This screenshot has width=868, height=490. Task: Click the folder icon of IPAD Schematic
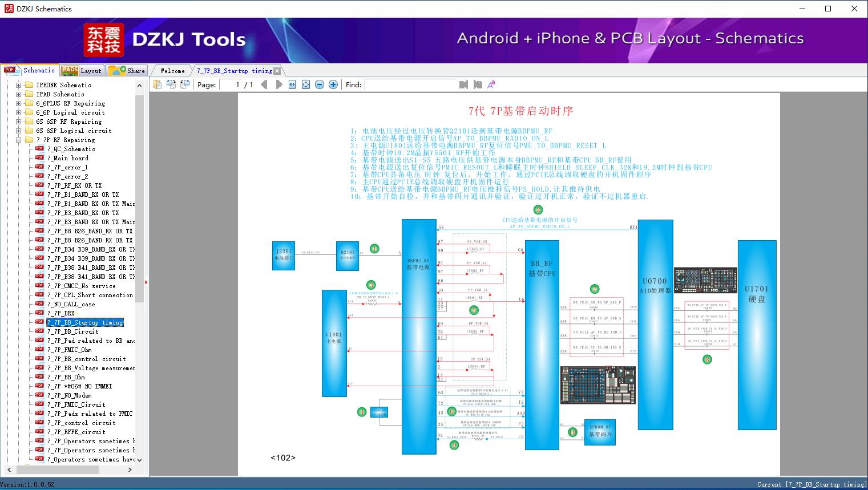[x=29, y=94]
